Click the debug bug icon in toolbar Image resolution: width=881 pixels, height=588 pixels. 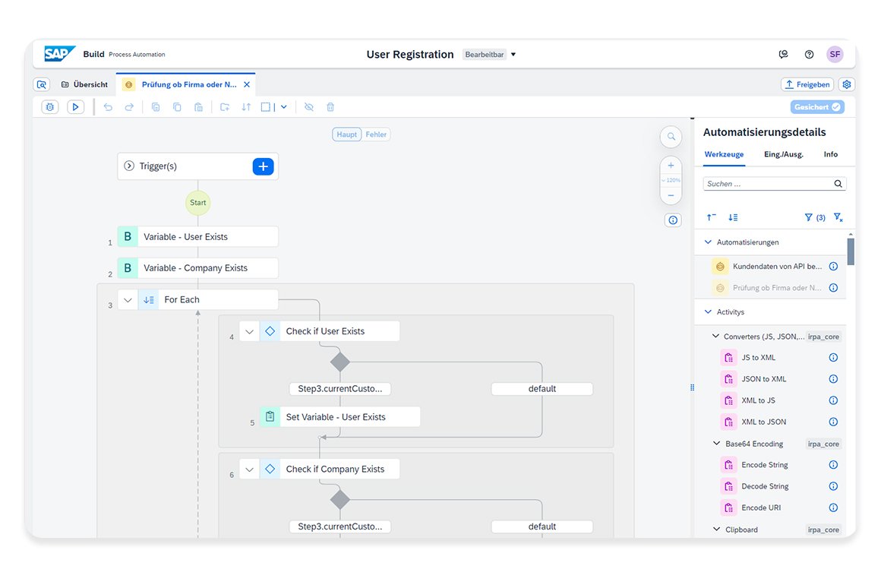click(x=50, y=107)
